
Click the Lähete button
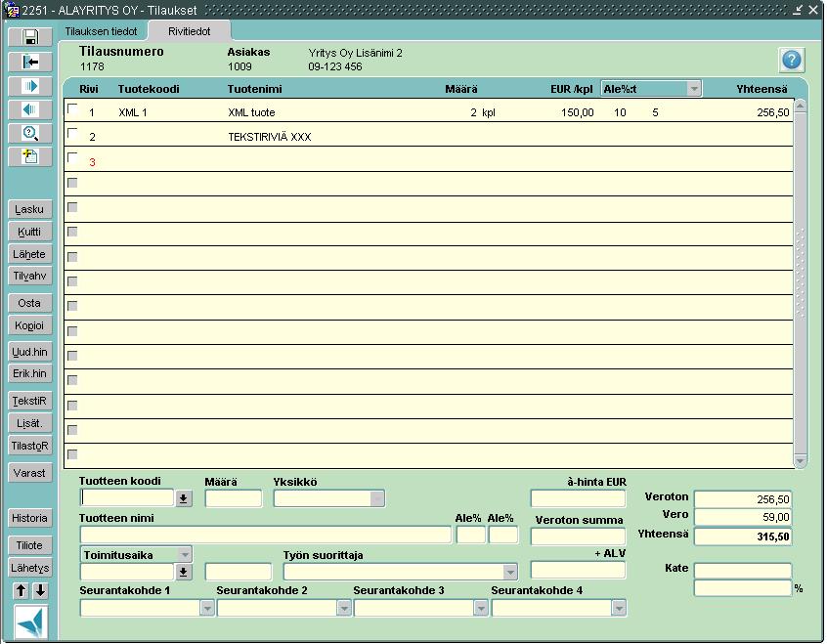[x=30, y=254]
